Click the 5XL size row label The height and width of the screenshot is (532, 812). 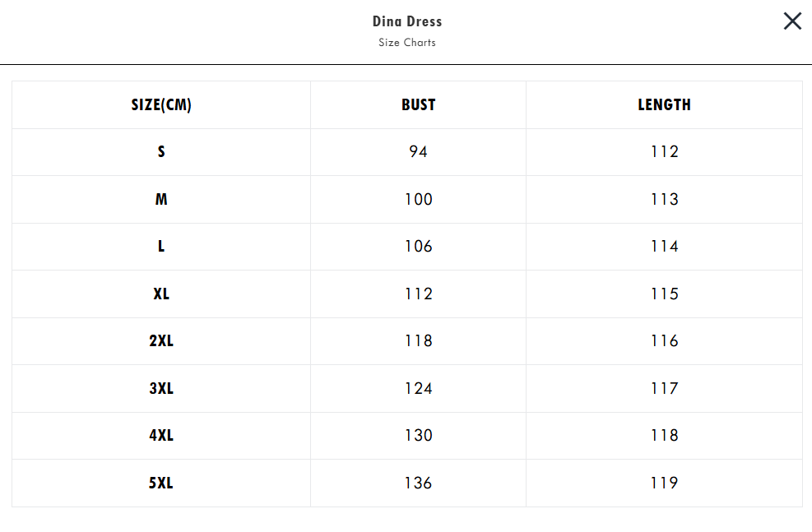click(161, 483)
